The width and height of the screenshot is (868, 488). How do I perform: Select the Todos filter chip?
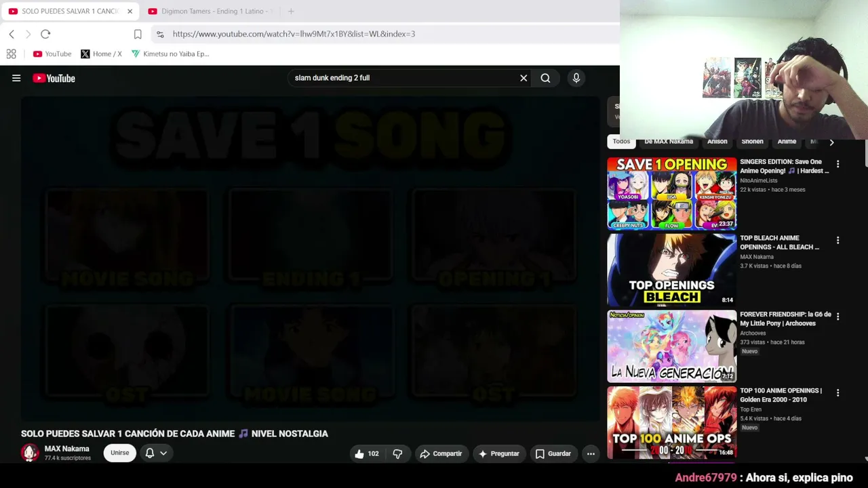pyautogui.click(x=621, y=142)
